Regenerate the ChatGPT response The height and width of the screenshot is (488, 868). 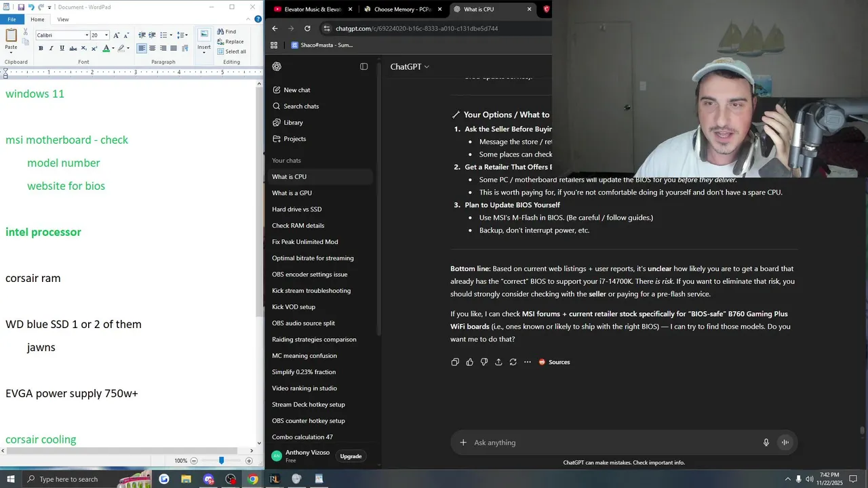point(513,362)
